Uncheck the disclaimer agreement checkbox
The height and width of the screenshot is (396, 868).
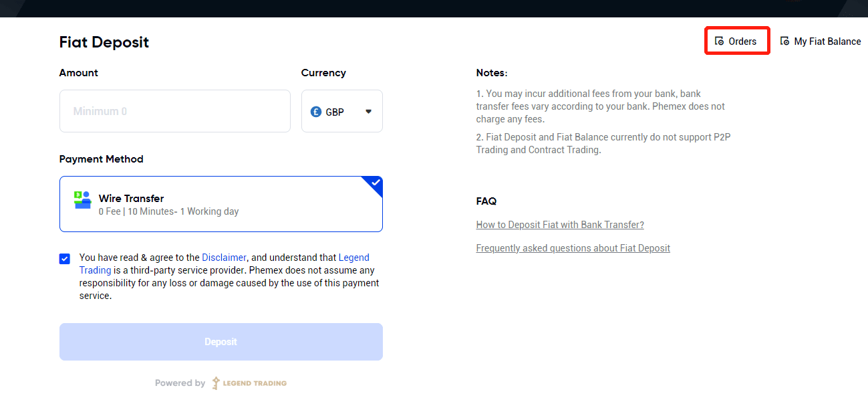click(65, 259)
